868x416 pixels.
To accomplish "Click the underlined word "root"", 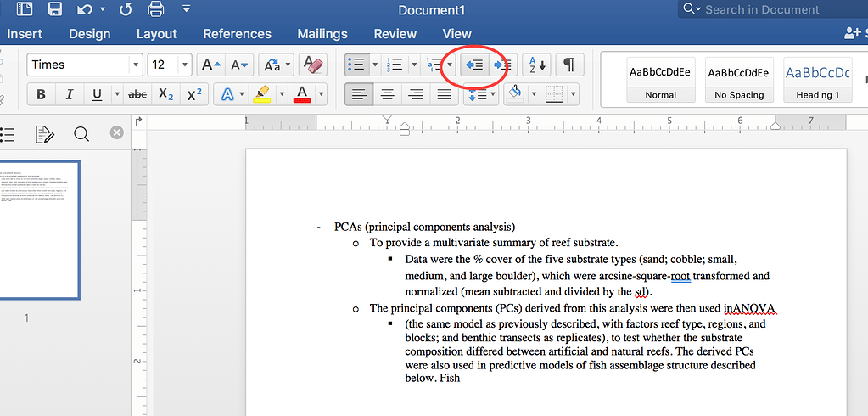I will [680, 276].
